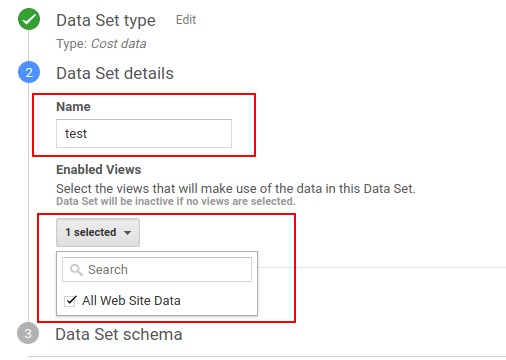Select the 'All Web Site Data' label
Viewport: 506px width, 360px height.
click(x=131, y=301)
